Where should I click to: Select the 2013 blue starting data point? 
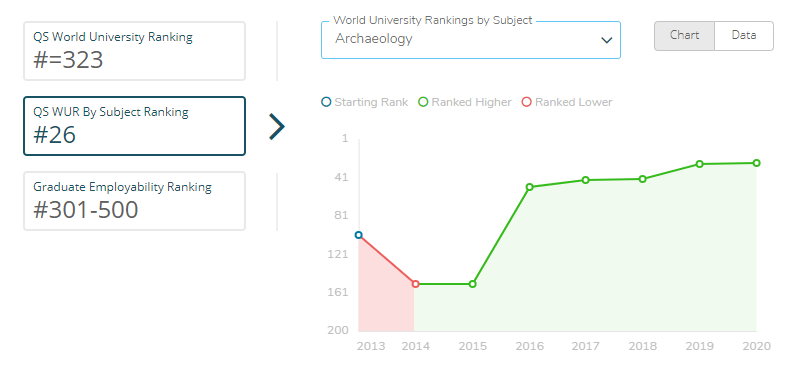click(359, 235)
